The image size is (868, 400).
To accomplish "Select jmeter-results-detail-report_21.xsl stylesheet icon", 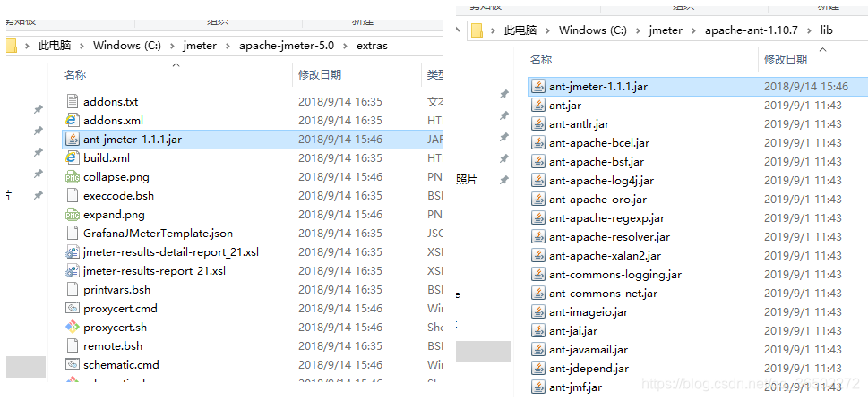I will [72, 252].
